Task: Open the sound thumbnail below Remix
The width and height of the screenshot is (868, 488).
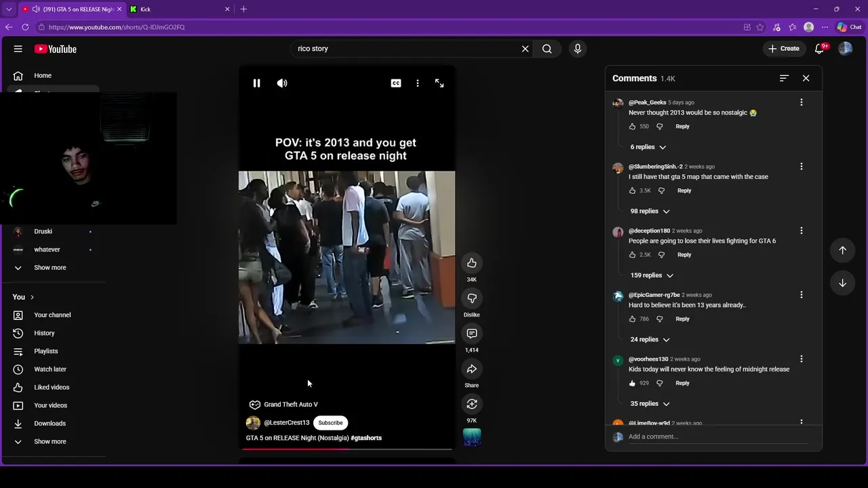Action: click(x=472, y=437)
